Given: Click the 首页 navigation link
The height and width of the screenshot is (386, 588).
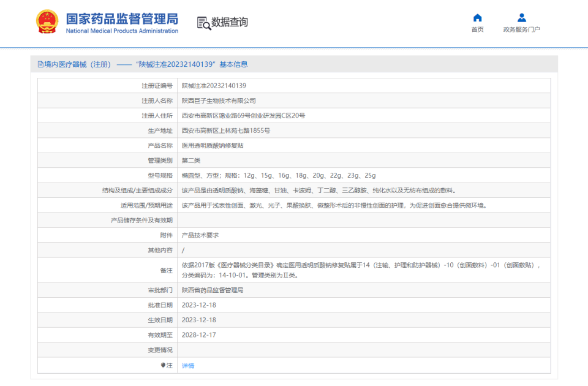Looking at the screenshot, I should [x=477, y=29].
